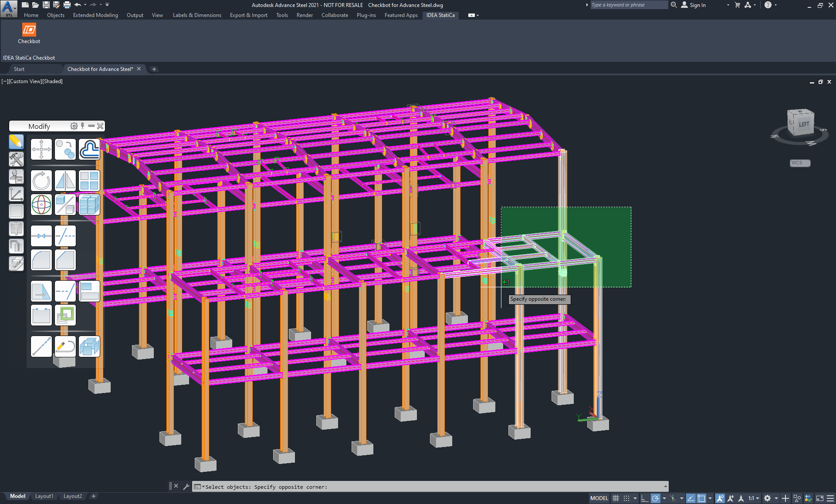Image resolution: width=836 pixels, height=504 pixels.
Task: Toggle the drawing grid display in status bar
Action: 616,498
